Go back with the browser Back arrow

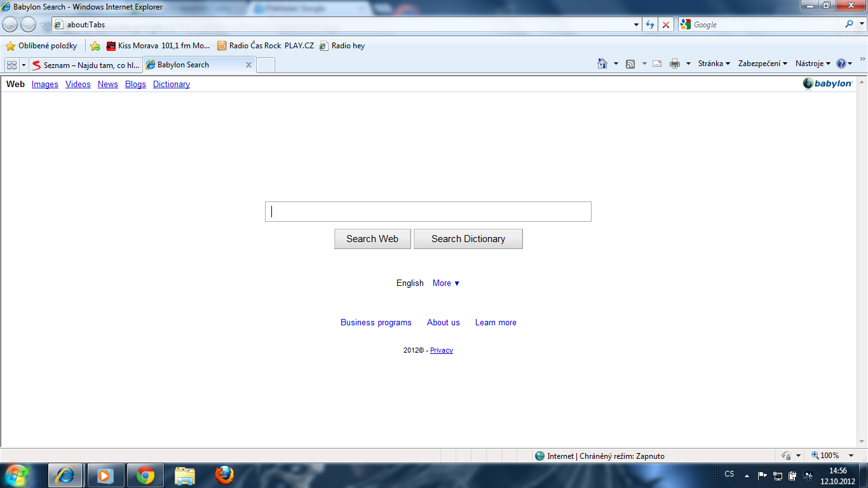coord(10,24)
